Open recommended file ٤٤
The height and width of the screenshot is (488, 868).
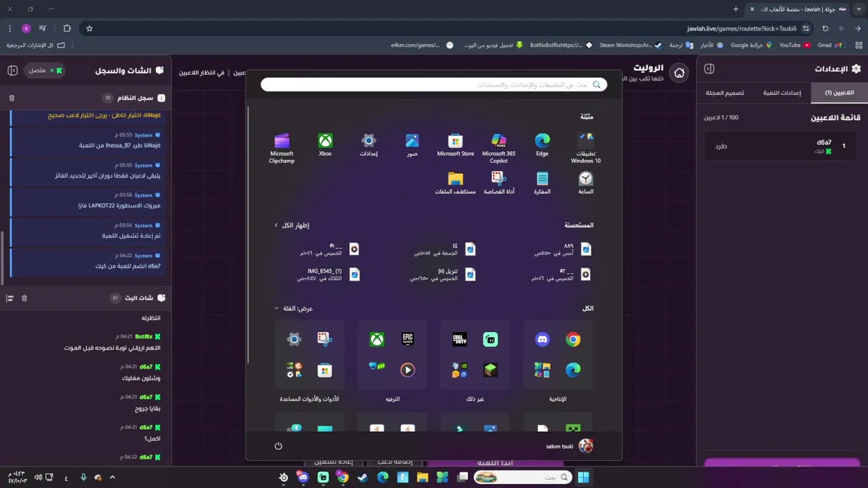pyautogui.click(x=445, y=249)
